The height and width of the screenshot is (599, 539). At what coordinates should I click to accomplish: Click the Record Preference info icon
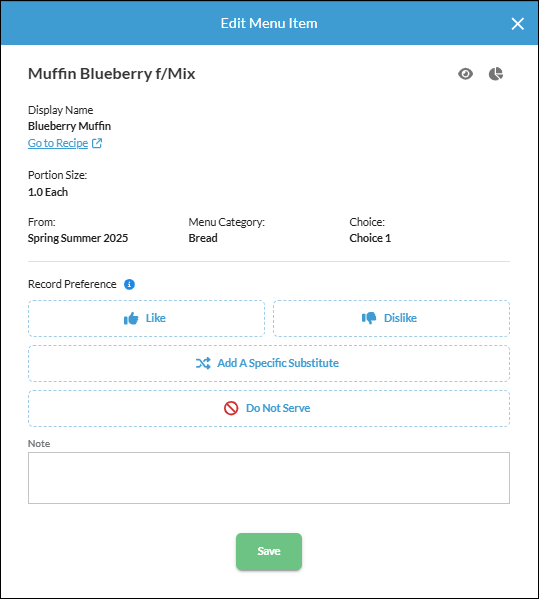pos(129,284)
